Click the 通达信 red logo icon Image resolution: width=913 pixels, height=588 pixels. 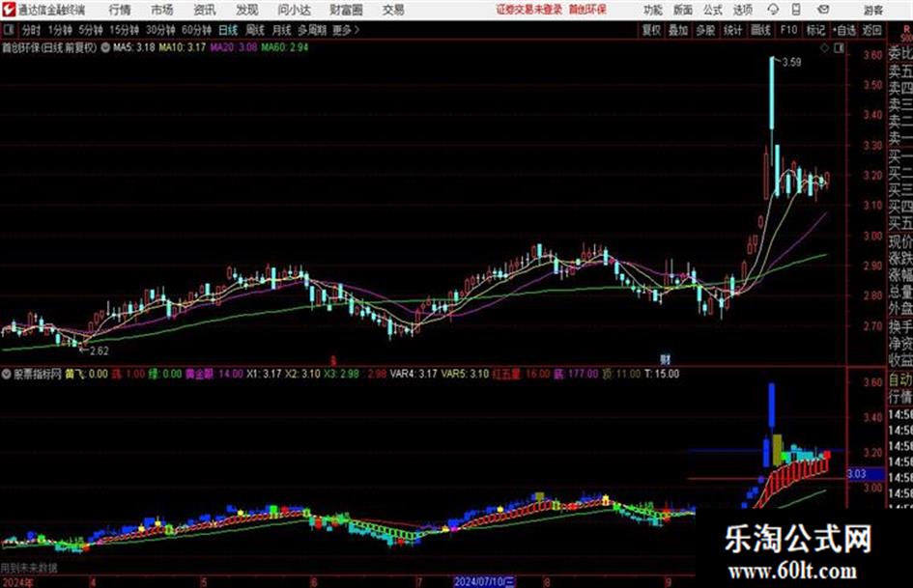coord(9,10)
